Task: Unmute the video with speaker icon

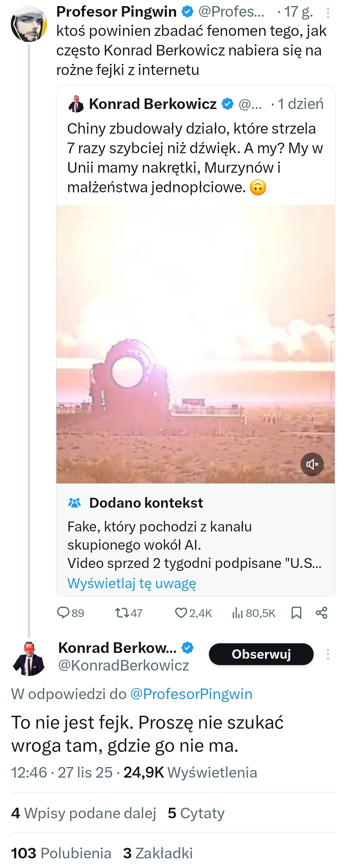Action: (x=312, y=464)
